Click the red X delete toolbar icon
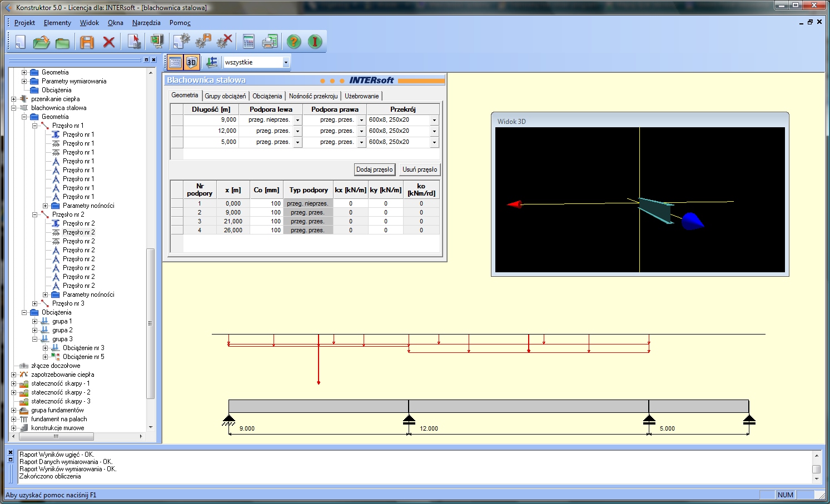 109,42
